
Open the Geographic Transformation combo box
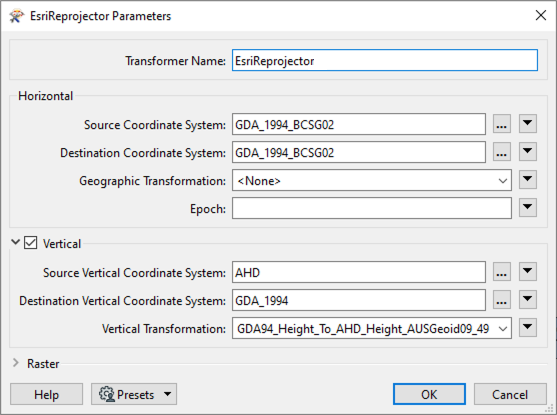[372, 180]
